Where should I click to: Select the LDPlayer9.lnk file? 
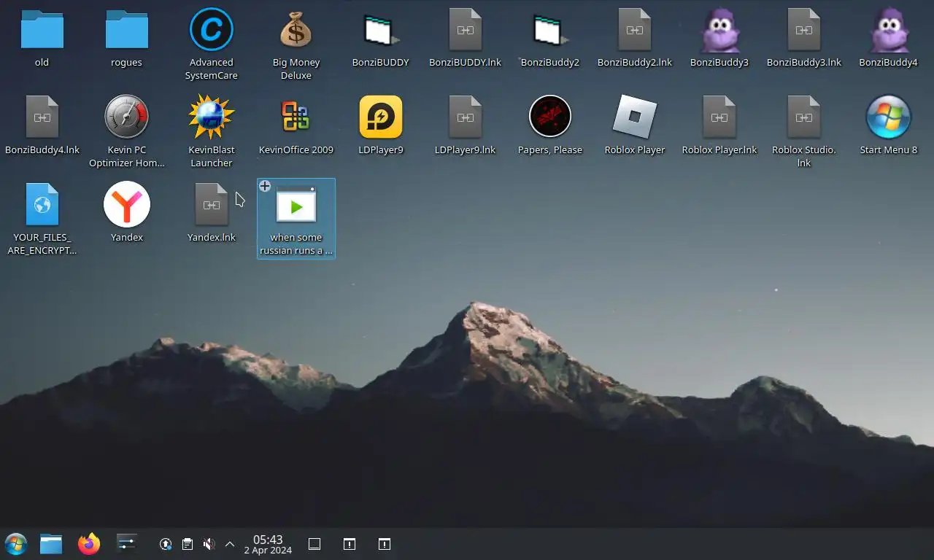tap(465, 117)
